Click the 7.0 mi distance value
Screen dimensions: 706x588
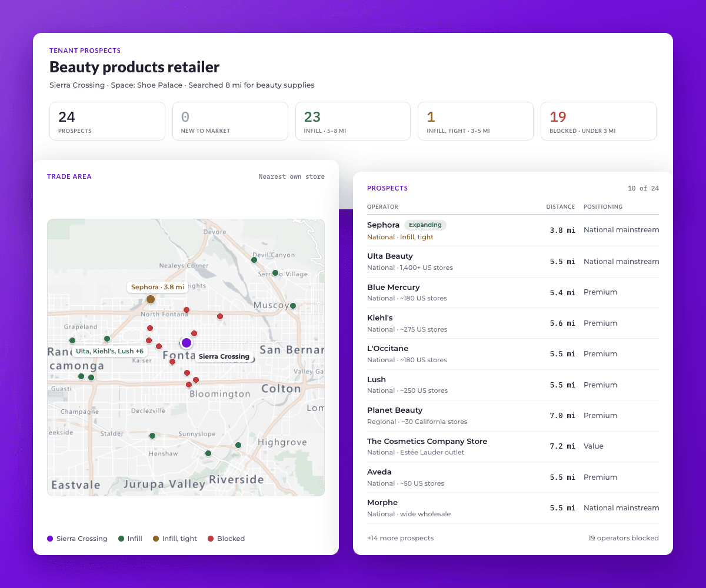point(562,416)
